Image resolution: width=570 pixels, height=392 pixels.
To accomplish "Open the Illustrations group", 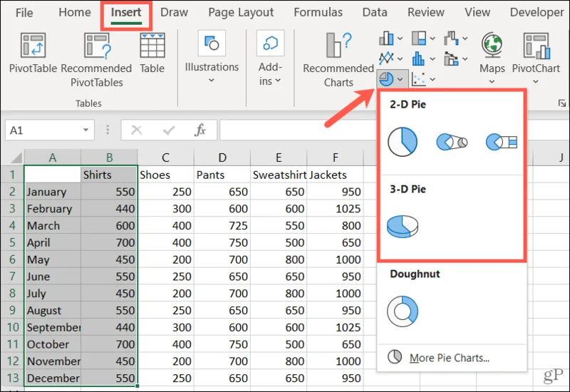I will [x=212, y=56].
